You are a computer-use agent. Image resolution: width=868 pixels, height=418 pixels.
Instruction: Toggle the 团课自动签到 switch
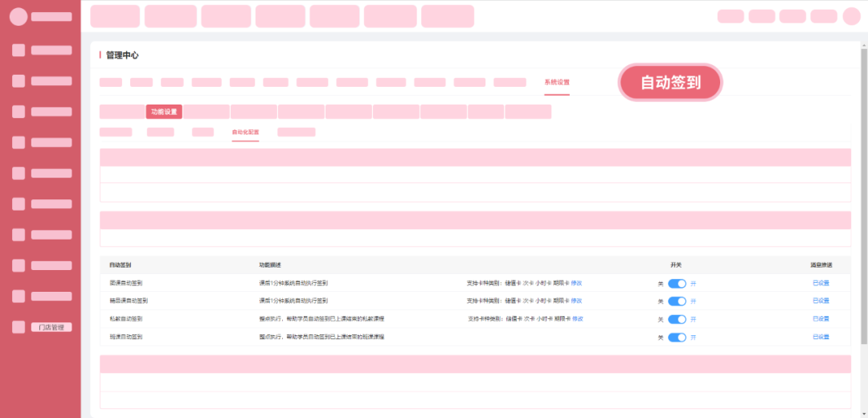[x=677, y=283]
